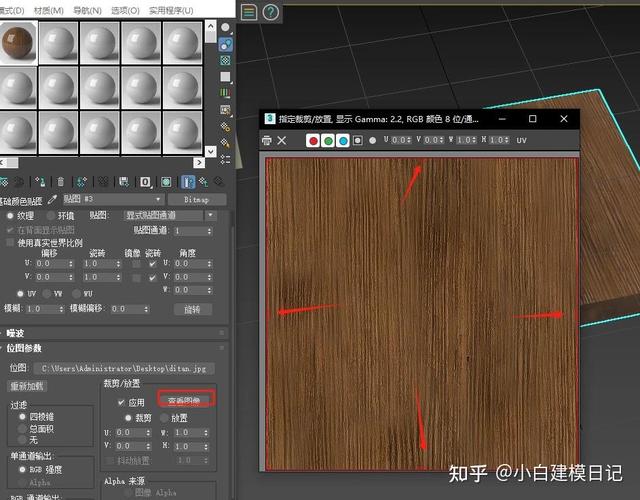Click sample slots scroll right arrow
The height and width of the screenshot is (500, 640).
tap(199, 162)
